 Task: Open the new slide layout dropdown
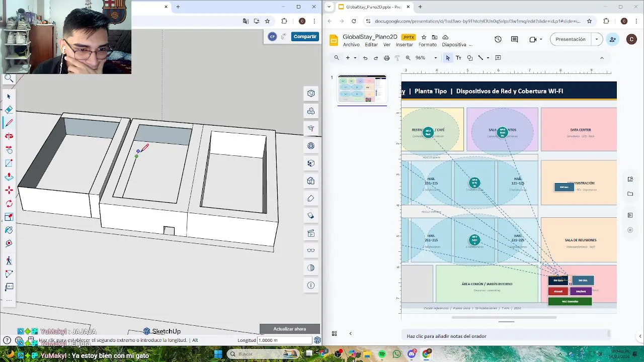pos(355,58)
